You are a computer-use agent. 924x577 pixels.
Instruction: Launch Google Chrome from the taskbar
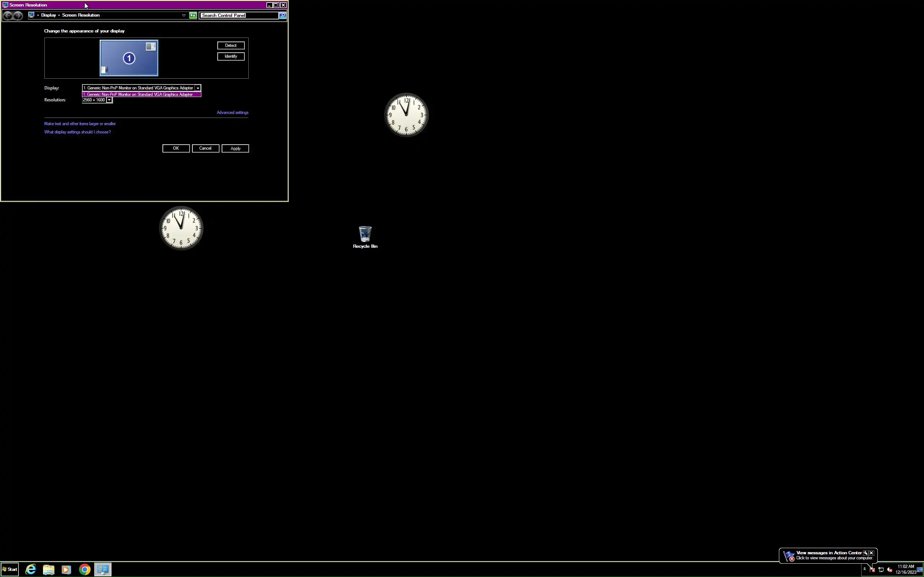(x=85, y=569)
